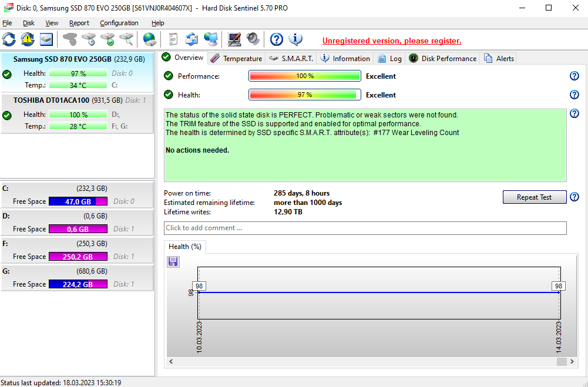Open the View menu
Image resolution: width=588 pixels, height=387 pixels.
click(x=52, y=23)
